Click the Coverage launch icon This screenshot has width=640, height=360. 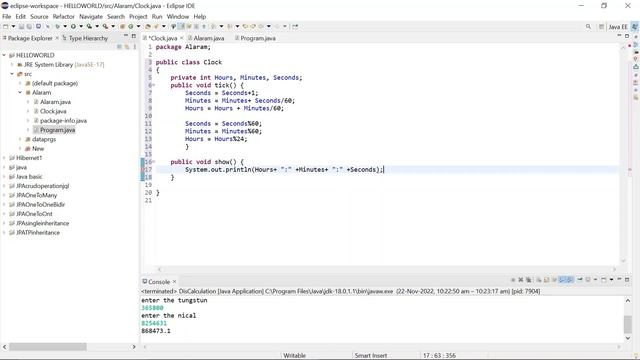(89, 27)
